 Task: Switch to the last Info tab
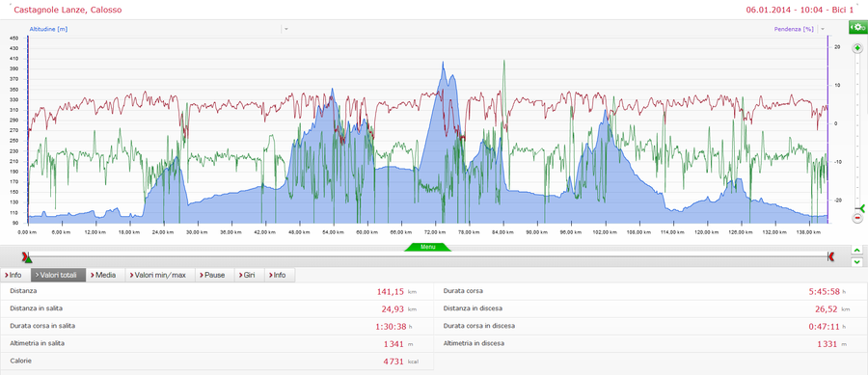click(x=280, y=275)
